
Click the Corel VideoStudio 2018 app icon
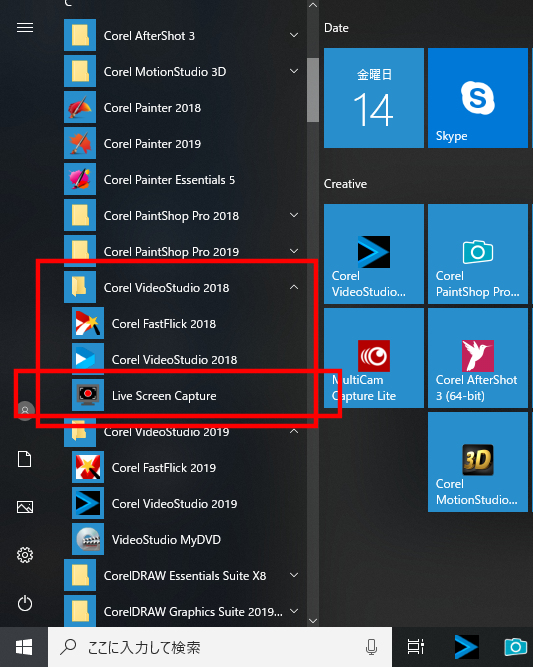click(88, 359)
